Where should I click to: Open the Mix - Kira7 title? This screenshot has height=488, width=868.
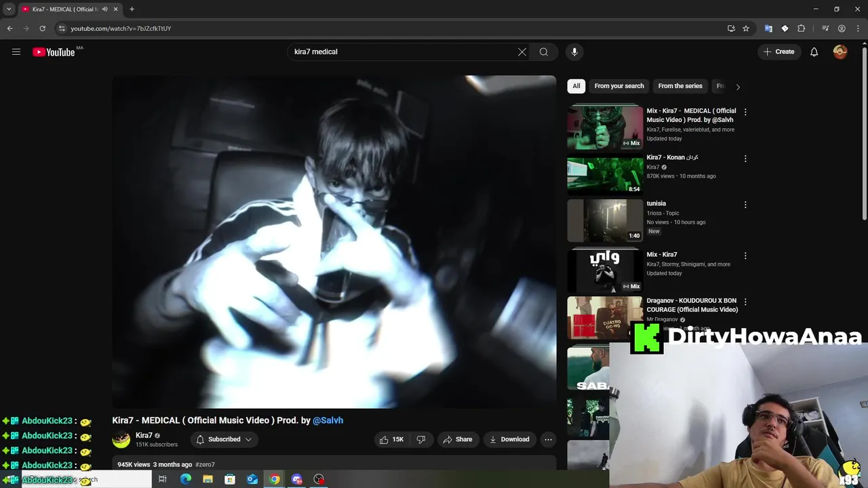(662, 255)
